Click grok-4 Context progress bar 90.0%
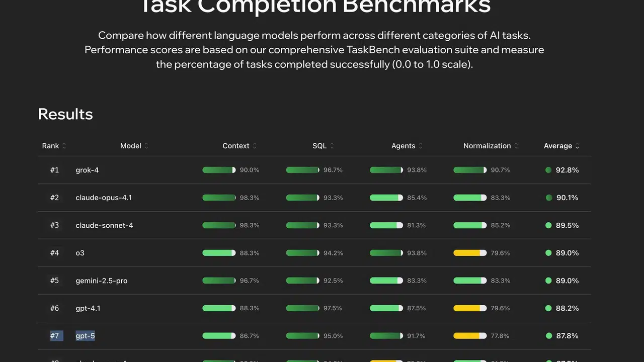 coord(219,170)
